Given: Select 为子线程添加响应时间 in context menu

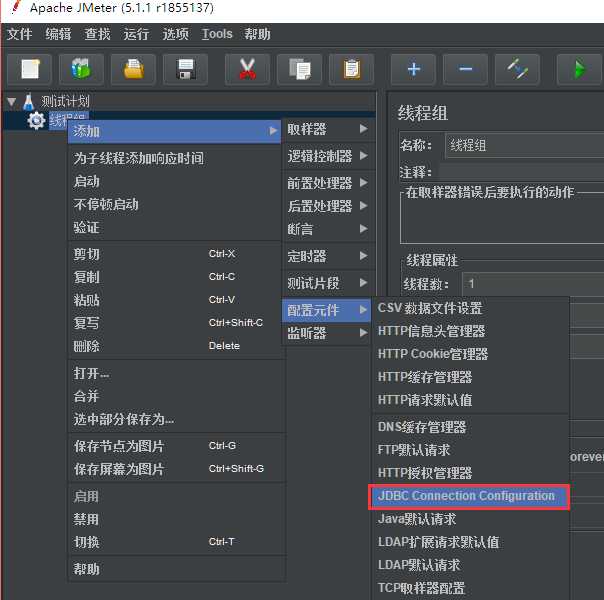Looking at the screenshot, I should (174, 158).
